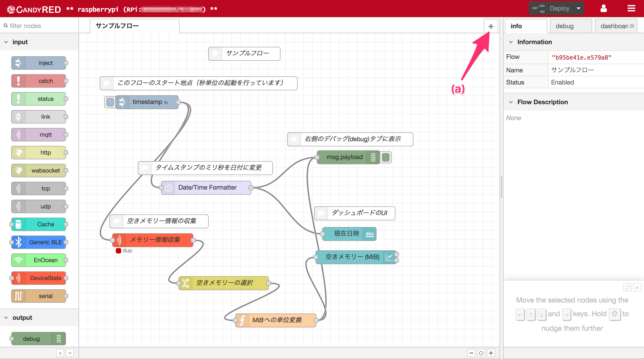Select the 空きメモリーの選択 switch node
The width and height of the screenshot is (644, 359).
pos(224,283)
